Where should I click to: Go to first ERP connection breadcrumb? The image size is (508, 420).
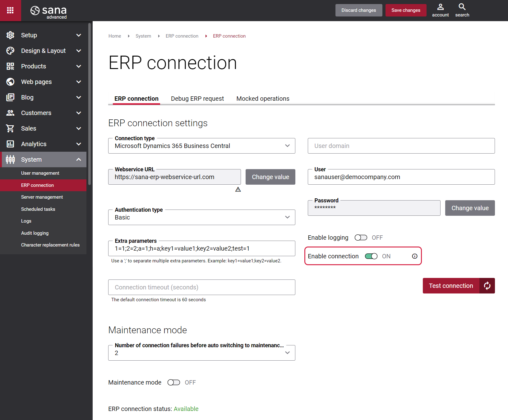(x=182, y=36)
